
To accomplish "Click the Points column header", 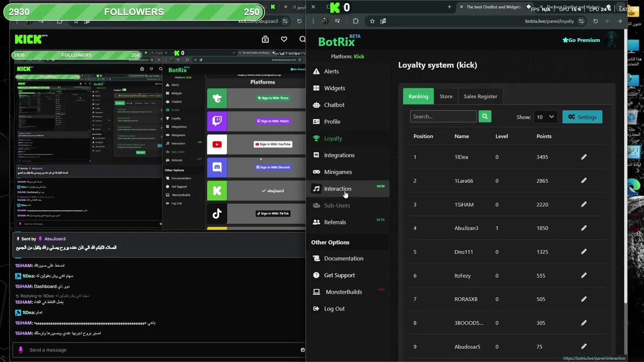I will (544, 136).
